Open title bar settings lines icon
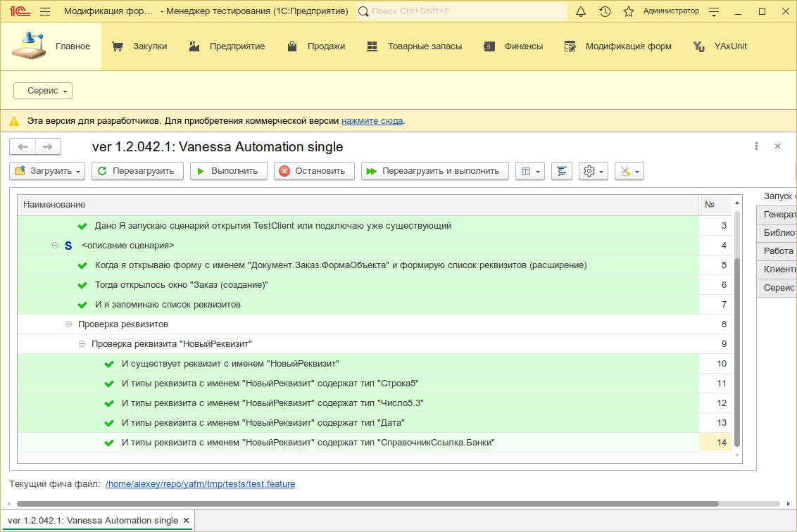Screen dimensions: 797x532 (714, 11)
